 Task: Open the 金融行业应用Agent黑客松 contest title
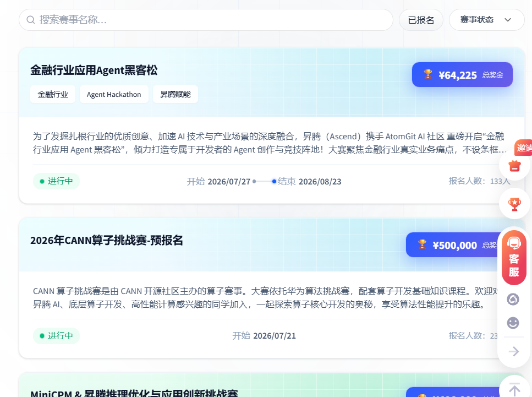(94, 70)
